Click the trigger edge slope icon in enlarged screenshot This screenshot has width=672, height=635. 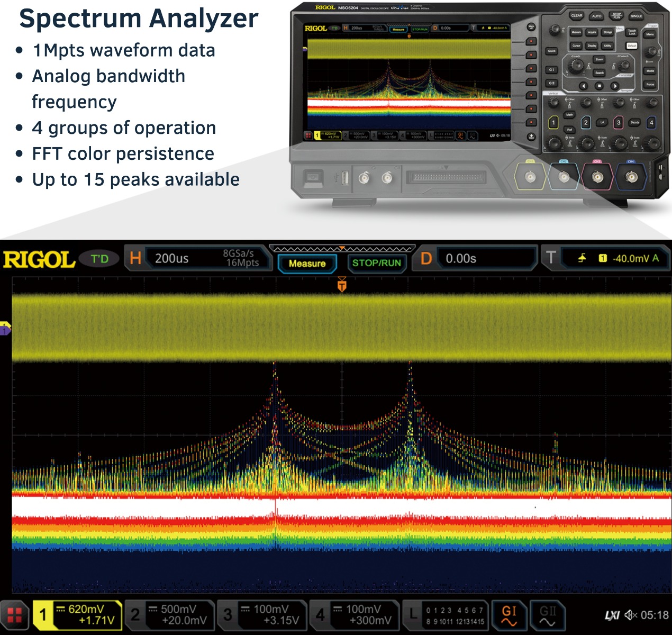click(x=582, y=258)
